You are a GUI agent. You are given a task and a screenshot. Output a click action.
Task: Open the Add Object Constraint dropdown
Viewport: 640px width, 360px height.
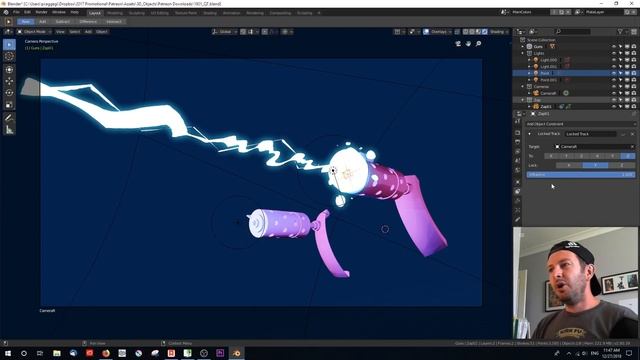tap(580, 124)
